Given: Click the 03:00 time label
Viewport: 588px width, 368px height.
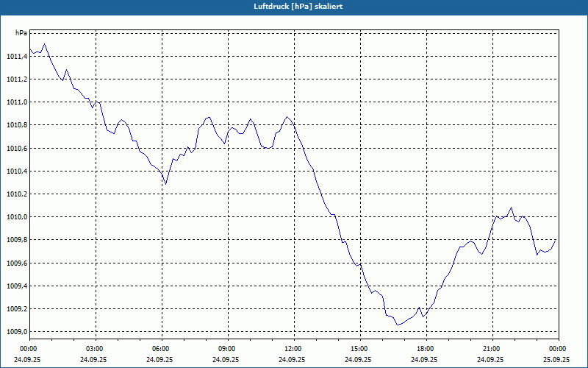Looking at the screenshot, I should [x=96, y=349].
